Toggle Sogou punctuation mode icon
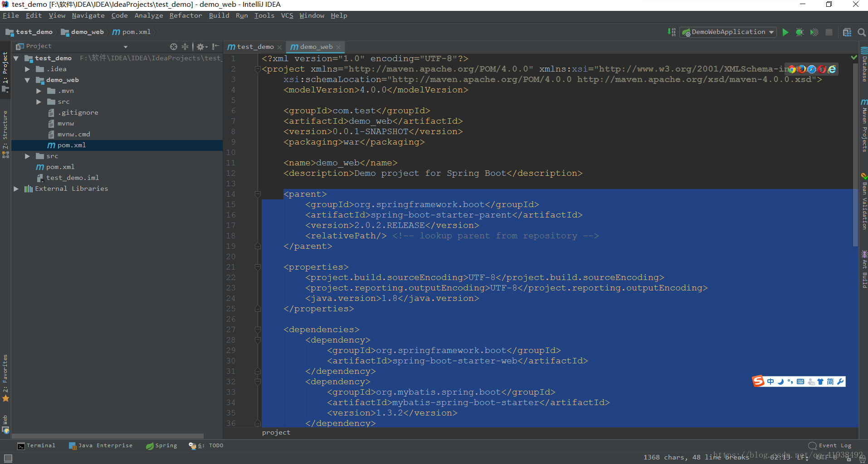Image resolution: width=868 pixels, height=464 pixels. tap(790, 382)
